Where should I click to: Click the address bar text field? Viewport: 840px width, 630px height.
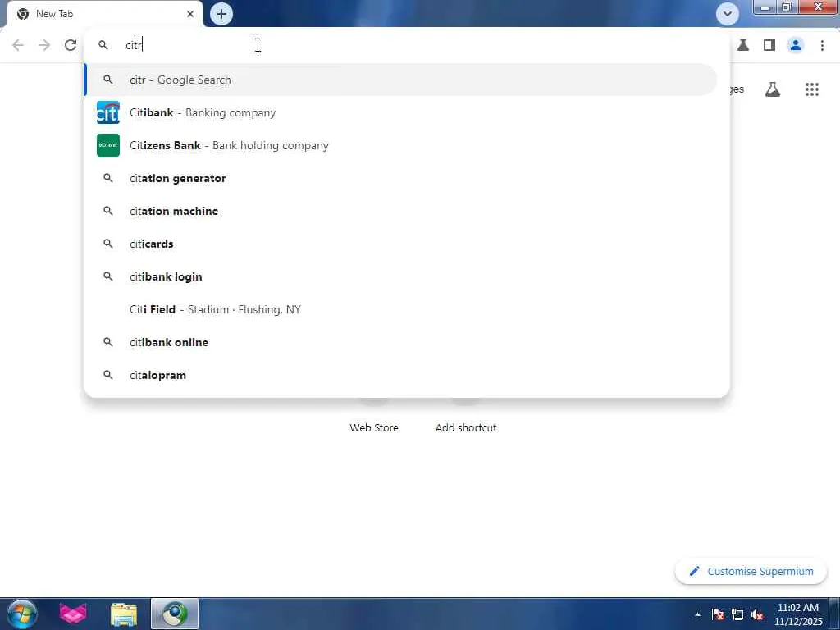407,45
